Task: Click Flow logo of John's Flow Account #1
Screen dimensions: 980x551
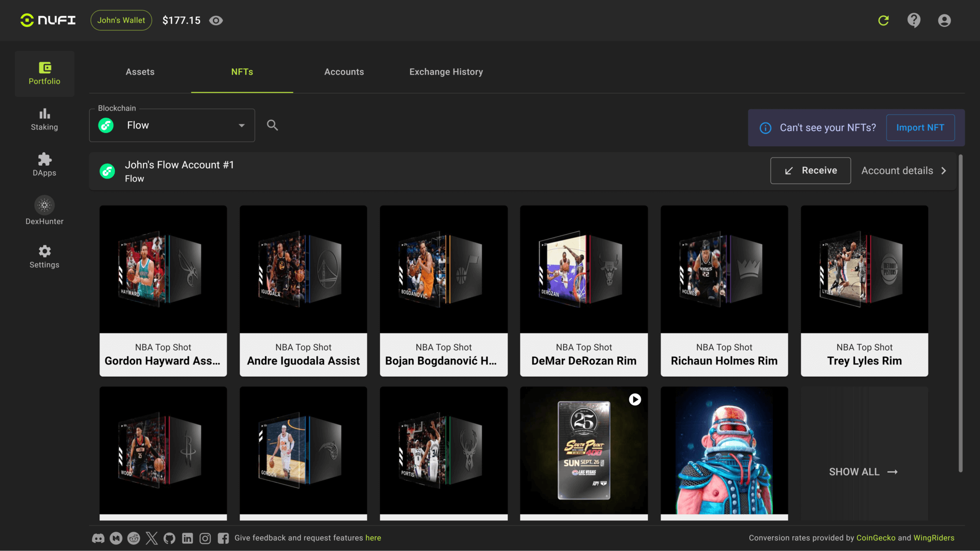Action: pyautogui.click(x=107, y=171)
